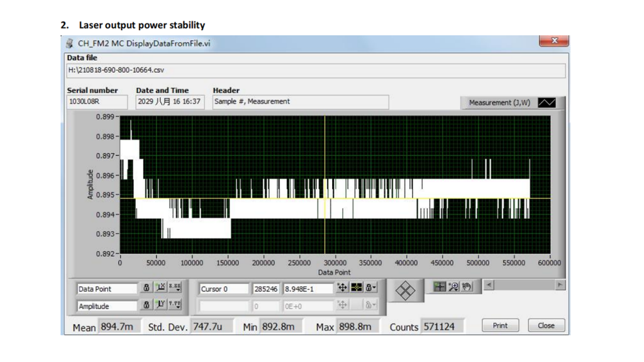Click the Laser output power stability heading
This screenshot has height=362, width=644.
(x=142, y=25)
